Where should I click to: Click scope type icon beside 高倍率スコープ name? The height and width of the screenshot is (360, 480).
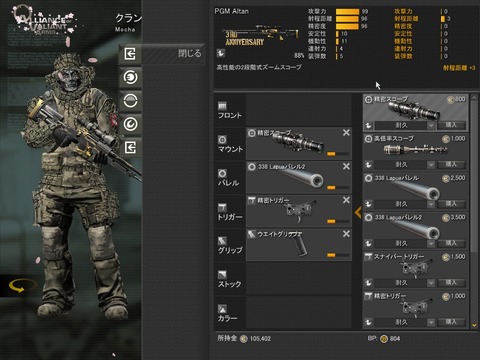(368, 138)
